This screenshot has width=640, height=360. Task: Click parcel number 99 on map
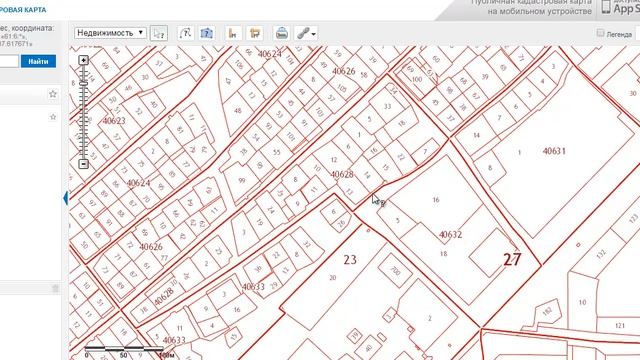point(242,180)
